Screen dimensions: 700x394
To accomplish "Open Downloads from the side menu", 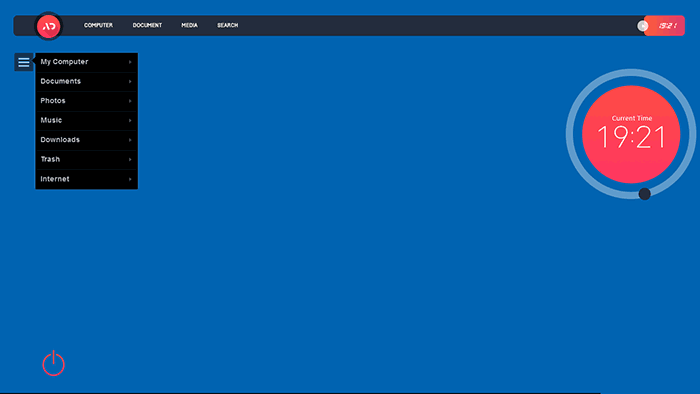I will click(x=87, y=140).
